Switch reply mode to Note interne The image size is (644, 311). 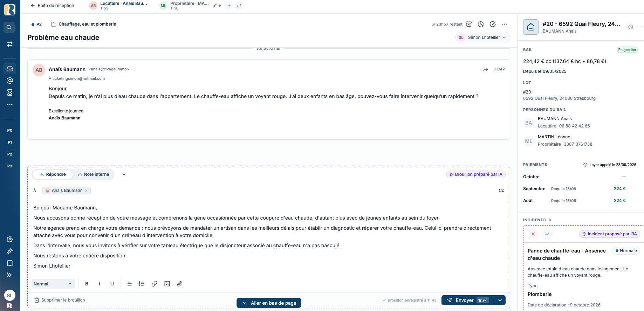[x=94, y=174]
